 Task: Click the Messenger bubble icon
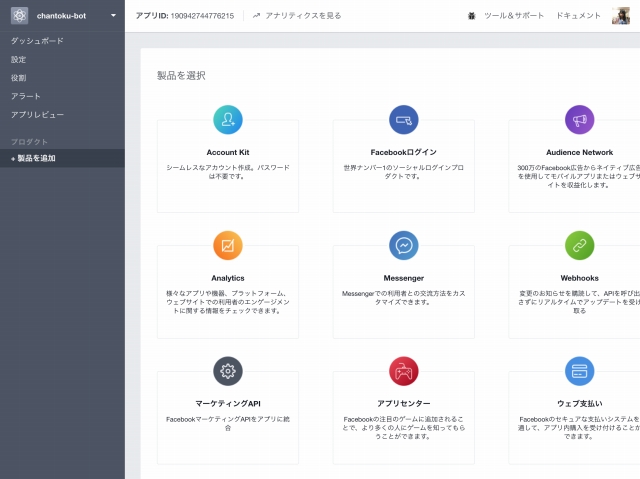404,245
